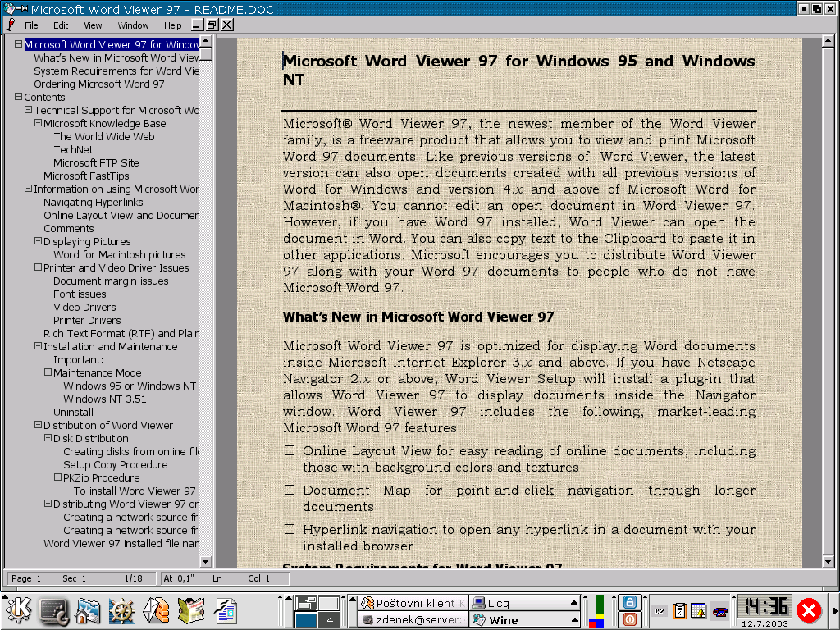The width and height of the screenshot is (840, 630).
Task: Restore the document window with the inner restore button
Action: (212, 25)
